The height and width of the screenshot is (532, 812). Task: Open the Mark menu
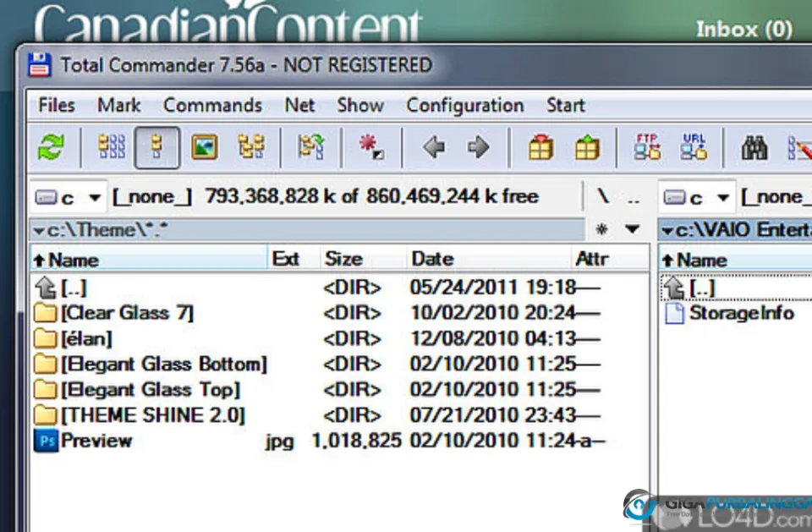pos(119,105)
